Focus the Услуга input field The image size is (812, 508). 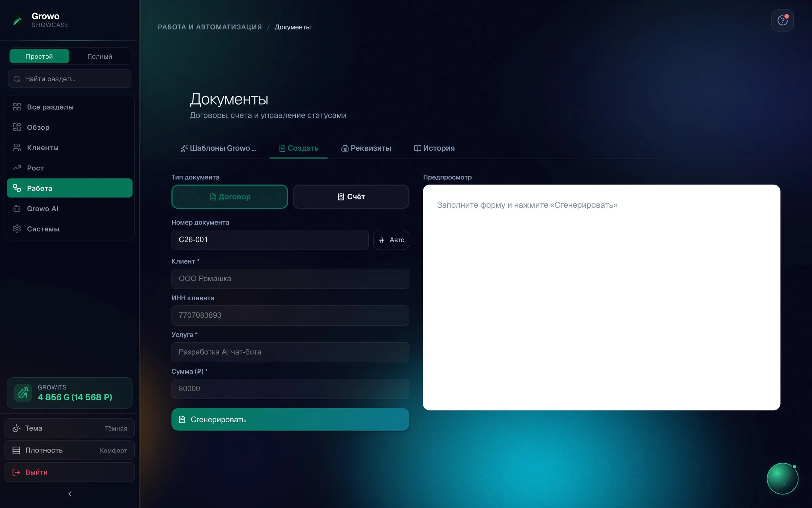(x=290, y=352)
